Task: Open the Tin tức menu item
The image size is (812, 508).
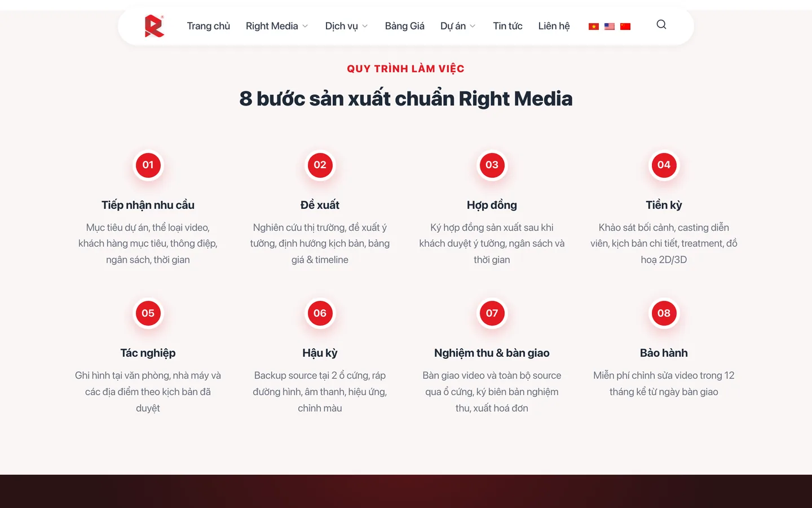Action: pyautogui.click(x=507, y=26)
